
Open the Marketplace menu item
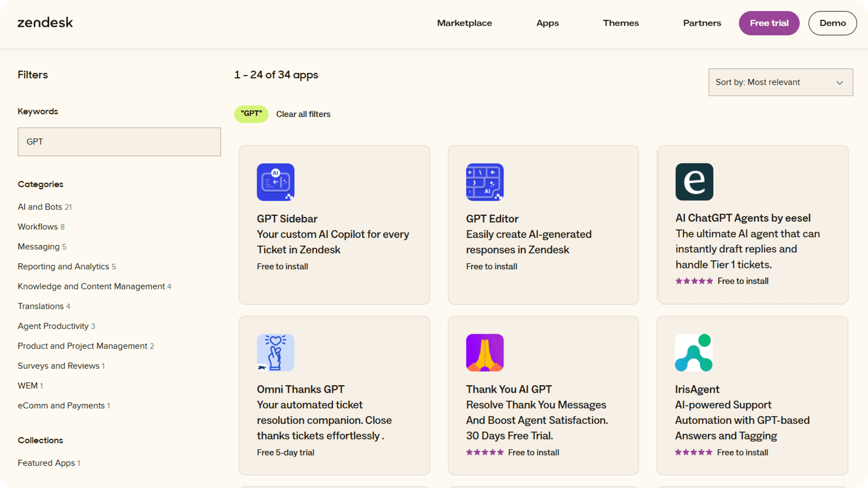pos(464,23)
